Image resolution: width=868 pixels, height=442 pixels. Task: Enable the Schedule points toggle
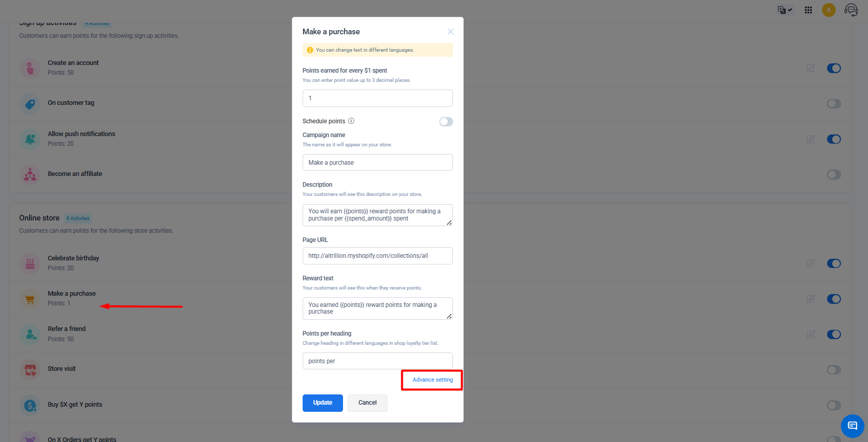(446, 121)
